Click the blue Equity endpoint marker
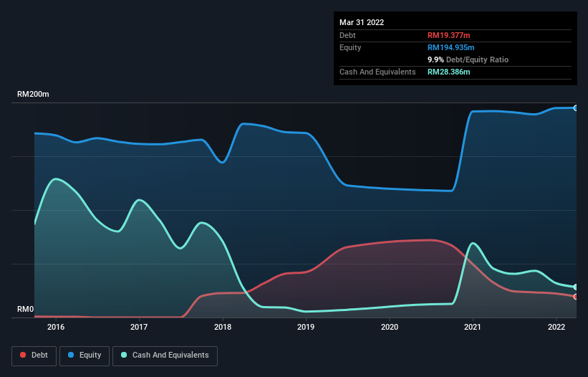The width and height of the screenshot is (588, 377). tap(576, 108)
